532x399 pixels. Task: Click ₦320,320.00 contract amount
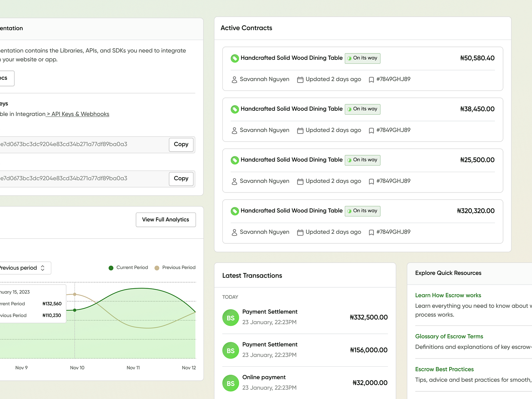point(476,211)
